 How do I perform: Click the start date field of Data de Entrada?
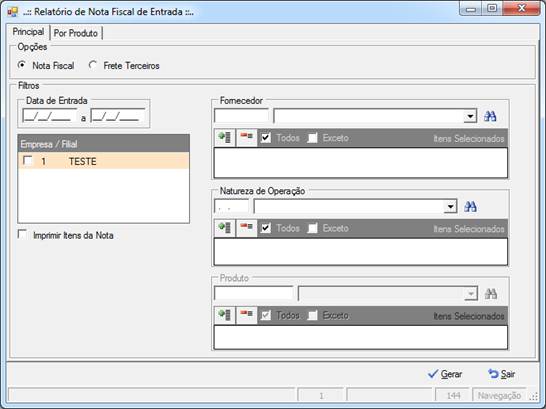click(x=49, y=116)
